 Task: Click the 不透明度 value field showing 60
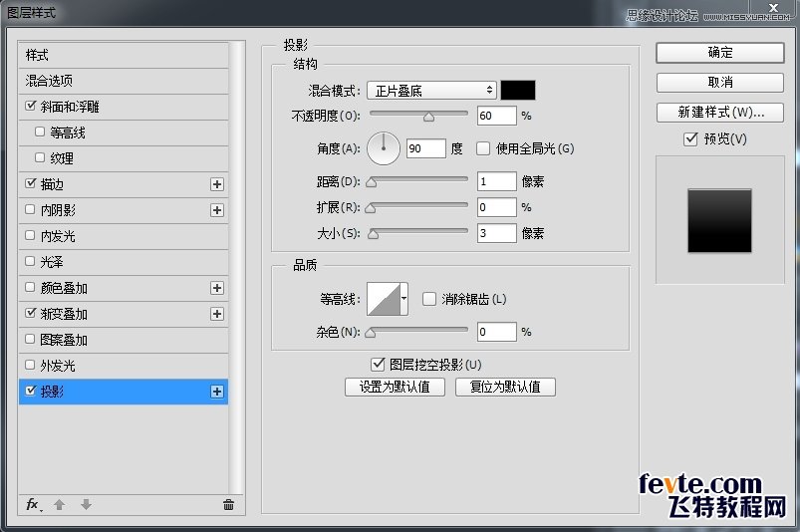pyautogui.click(x=496, y=116)
